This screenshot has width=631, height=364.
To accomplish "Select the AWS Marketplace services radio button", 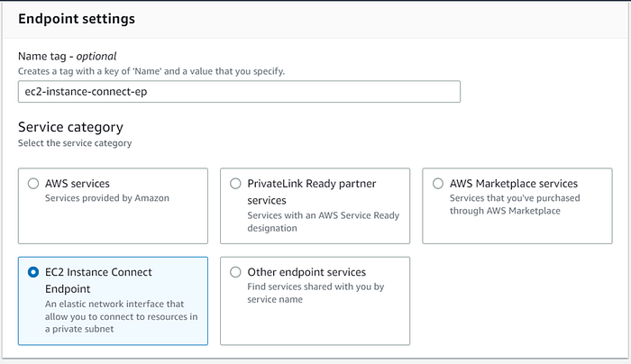I will click(438, 184).
